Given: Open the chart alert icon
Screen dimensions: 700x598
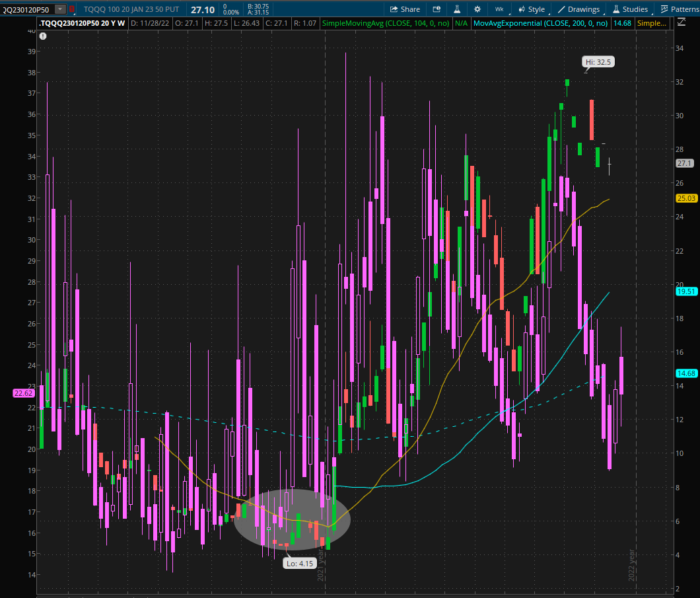Looking at the screenshot, I should (x=437, y=9).
